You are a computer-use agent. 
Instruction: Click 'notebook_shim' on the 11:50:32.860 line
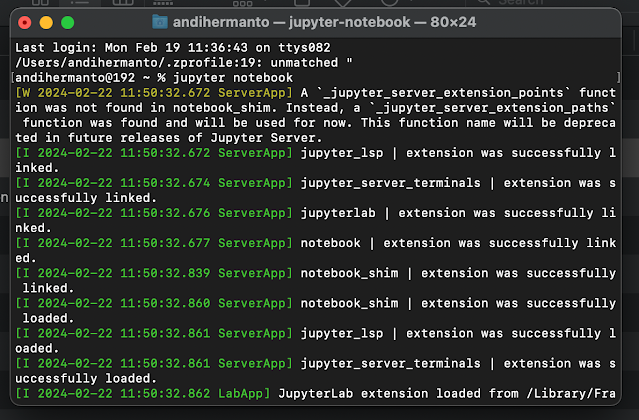[350, 303]
